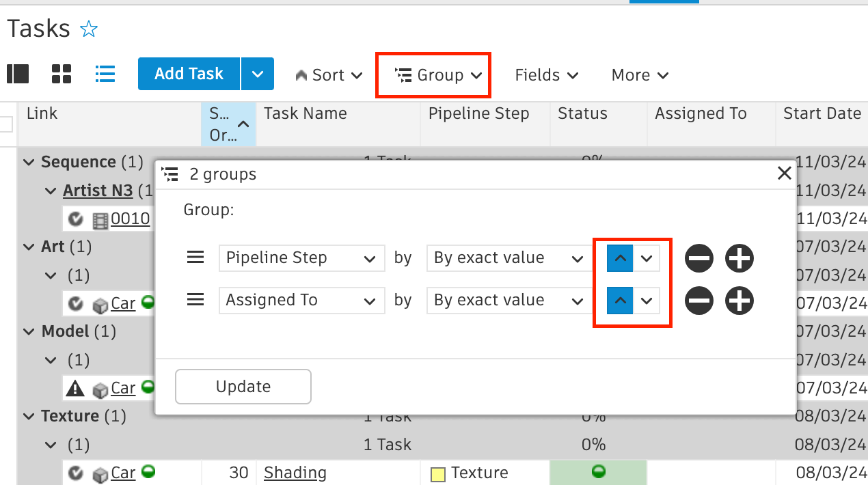Switch to the grid view icon
This screenshot has width=868, height=485.
point(62,74)
